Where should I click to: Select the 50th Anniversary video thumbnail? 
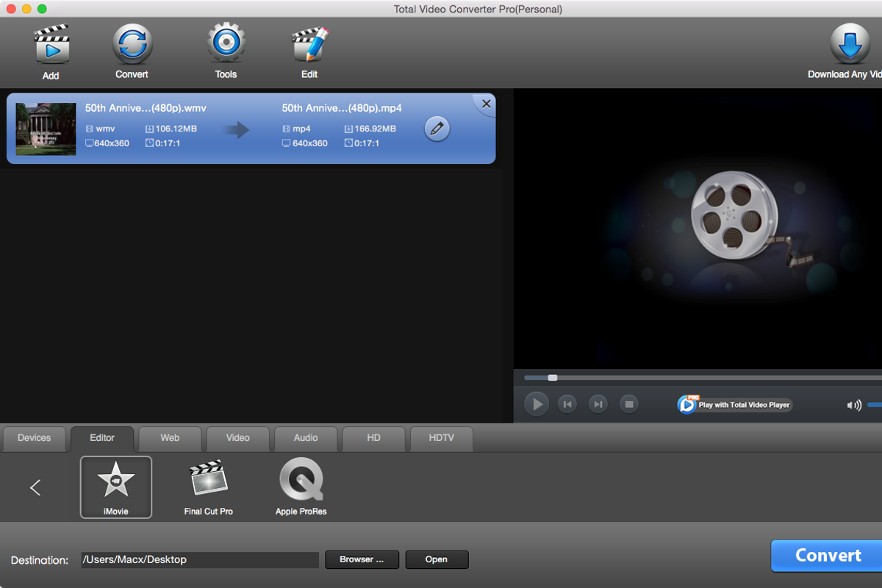click(x=46, y=129)
